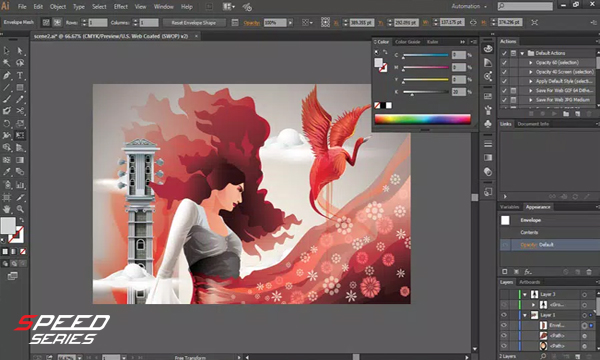Viewport: 600px width, 360px height.
Task: Select the Type tool
Action: [x=20, y=75]
